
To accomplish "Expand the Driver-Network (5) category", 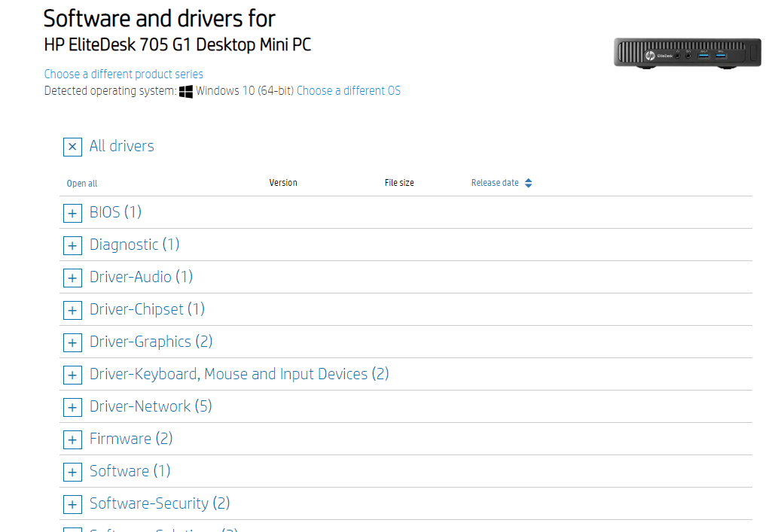I will (x=72, y=407).
